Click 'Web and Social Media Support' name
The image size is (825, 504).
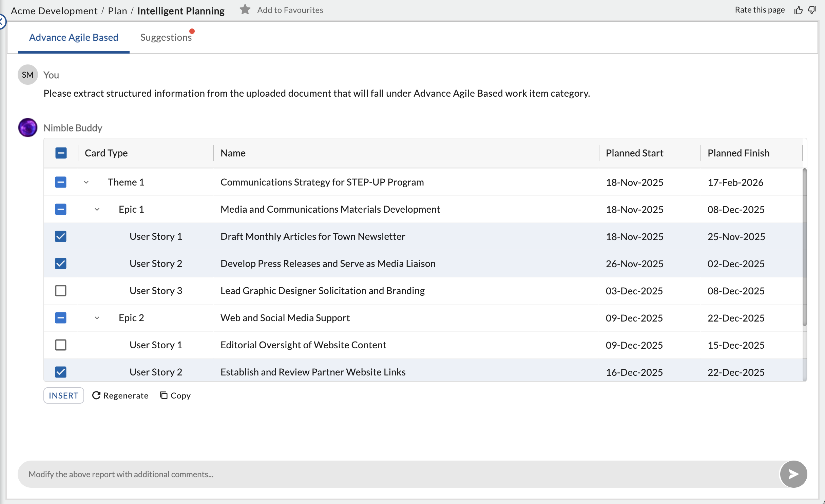285,318
